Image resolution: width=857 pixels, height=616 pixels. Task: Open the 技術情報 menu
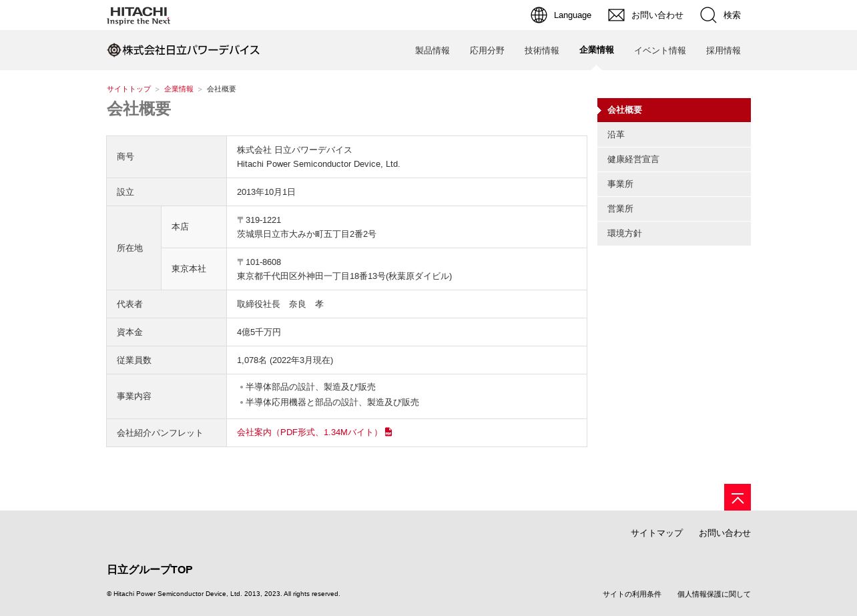click(542, 51)
